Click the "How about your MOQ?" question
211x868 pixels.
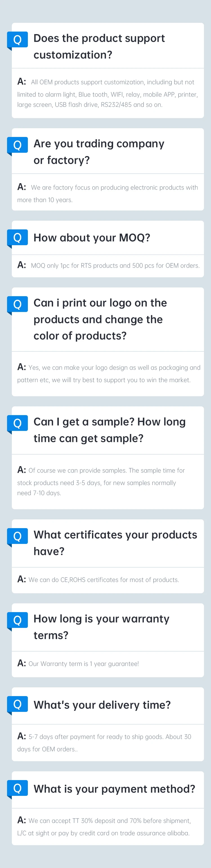[x=91, y=238]
